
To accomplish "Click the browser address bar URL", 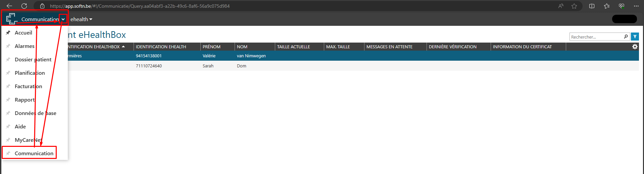I will [x=140, y=6].
